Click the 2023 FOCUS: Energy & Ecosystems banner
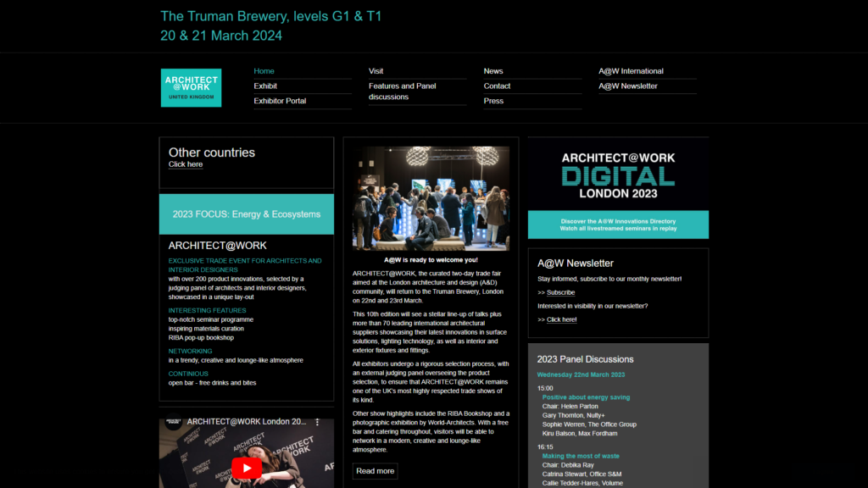The image size is (868, 488). tap(247, 214)
